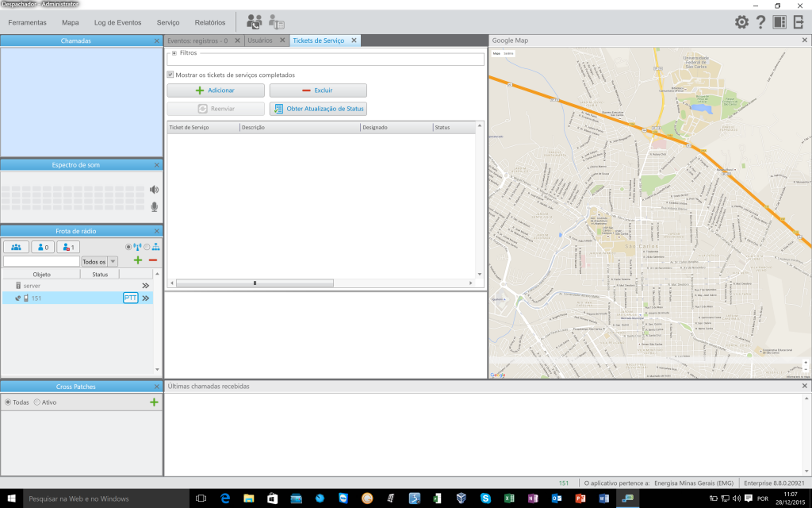Open the settings gear icon
The image size is (812, 508).
pyautogui.click(x=741, y=22)
